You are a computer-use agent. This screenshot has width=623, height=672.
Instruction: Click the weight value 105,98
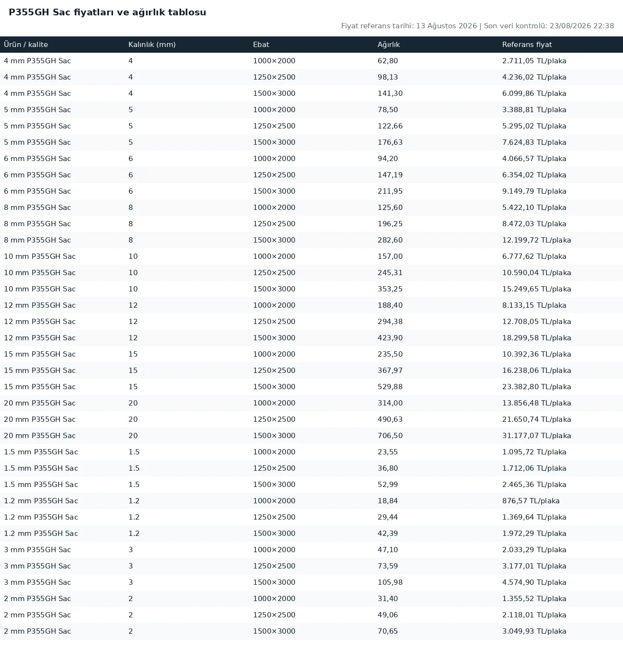pos(390,582)
